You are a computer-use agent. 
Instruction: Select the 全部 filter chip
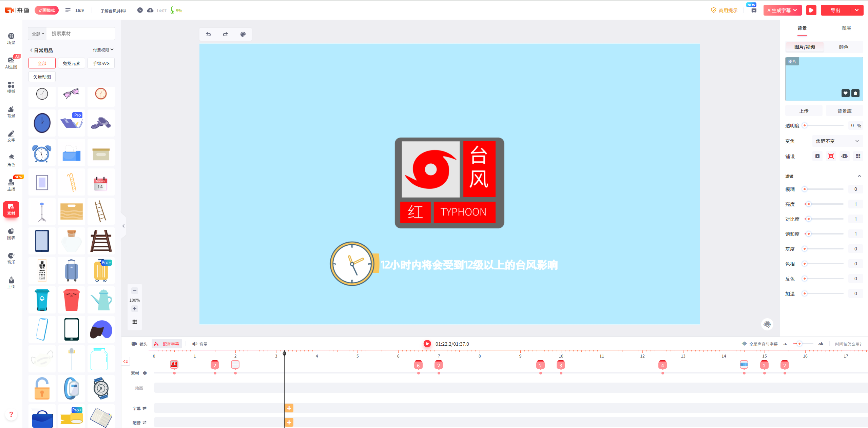[42, 63]
